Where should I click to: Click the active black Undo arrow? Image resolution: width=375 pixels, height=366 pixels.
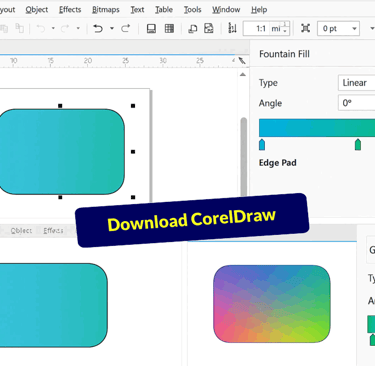pos(98,29)
